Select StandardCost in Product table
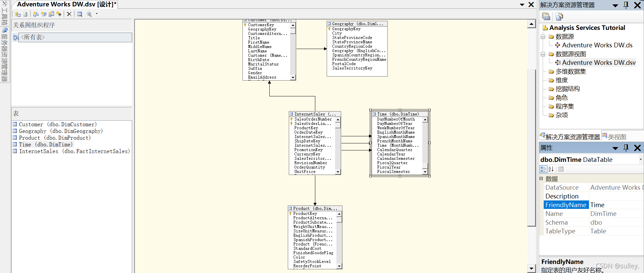Viewport: 644px width, 273px height. 307,248
